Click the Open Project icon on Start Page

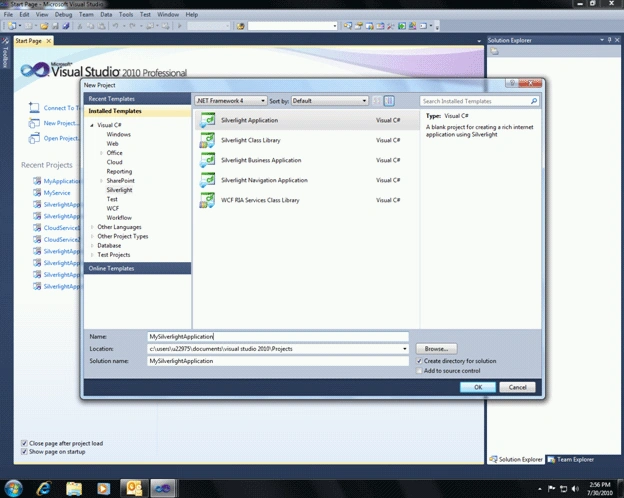(x=34, y=138)
